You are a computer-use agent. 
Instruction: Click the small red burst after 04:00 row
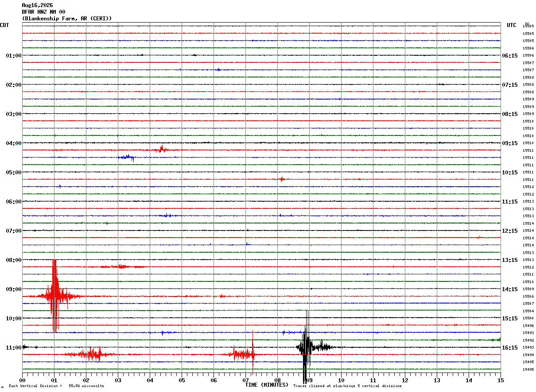click(161, 150)
